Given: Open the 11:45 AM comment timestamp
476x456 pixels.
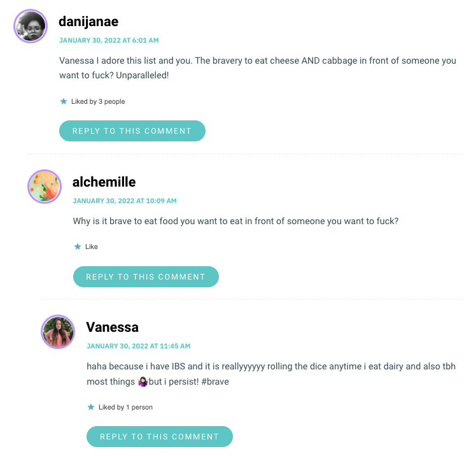Looking at the screenshot, I should [139, 346].
